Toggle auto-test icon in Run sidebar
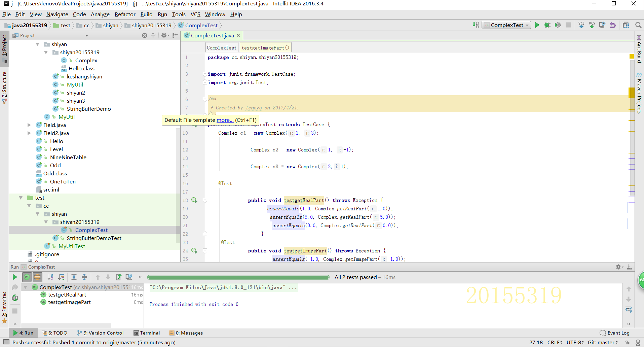This screenshot has width=644, height=347. pyautogui.click(x=15, y=298)
